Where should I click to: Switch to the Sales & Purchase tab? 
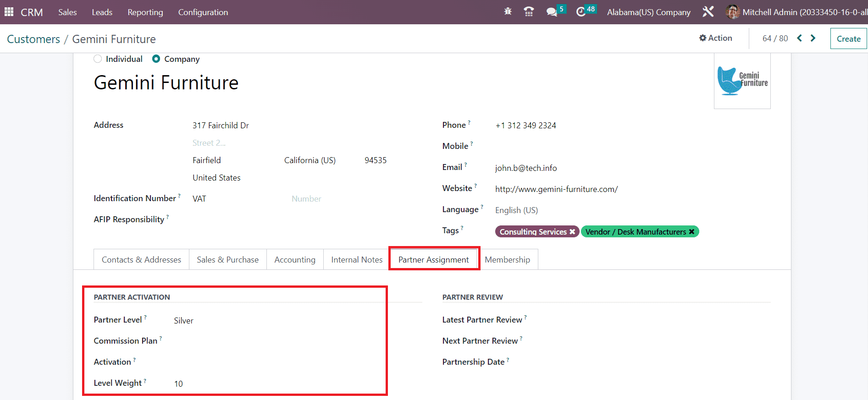coord(227,260)
